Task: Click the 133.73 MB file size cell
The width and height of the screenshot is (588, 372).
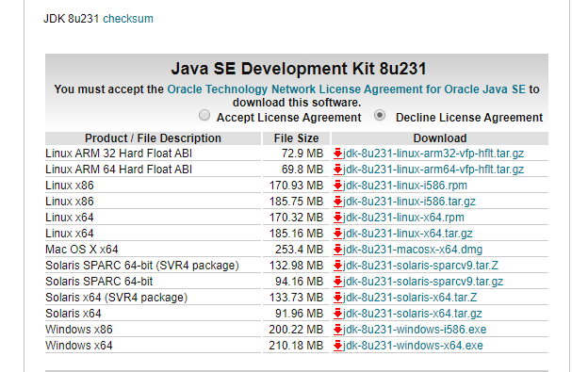Action: 296,298
